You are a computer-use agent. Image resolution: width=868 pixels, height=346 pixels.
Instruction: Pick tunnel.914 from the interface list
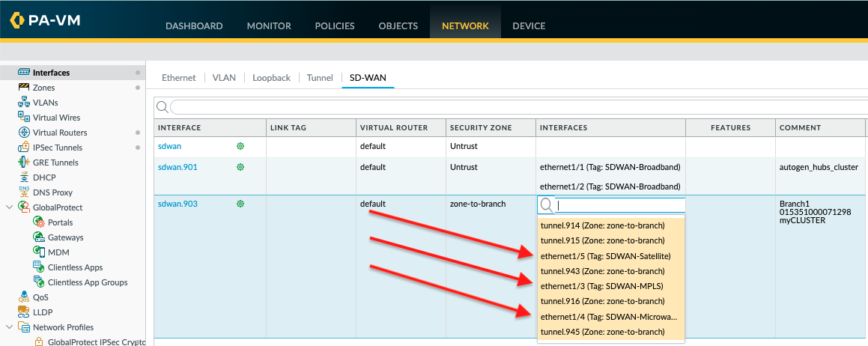(x=602, y=225)
